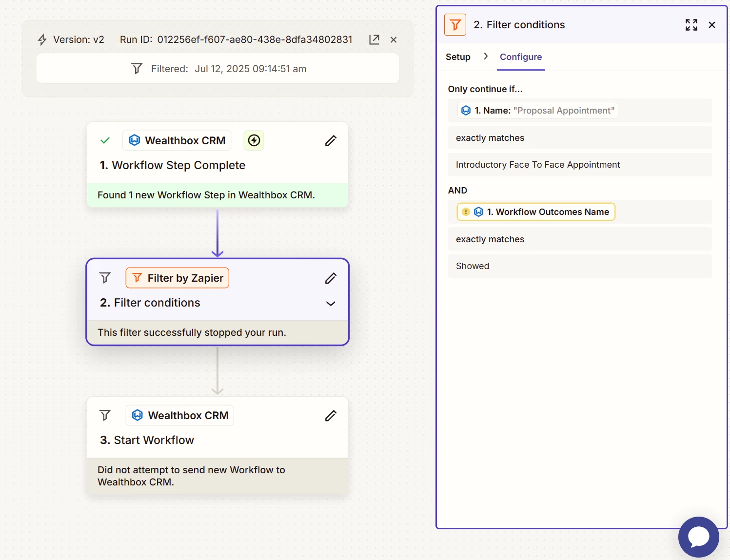Image resolution: width=730 pixels, height=560 pixels.
Task: Expand the Filter conditions step chevron
Action: (x=331, y=304)
